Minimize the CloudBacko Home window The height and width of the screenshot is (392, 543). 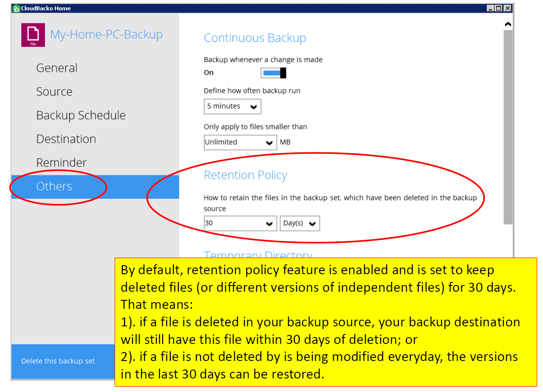(x=491, y=8)
